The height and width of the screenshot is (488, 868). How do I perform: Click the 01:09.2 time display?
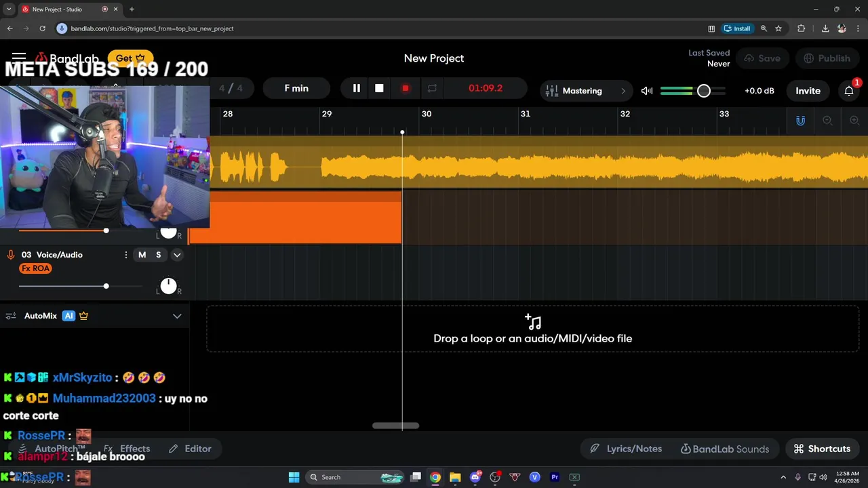tap(486, 88)
